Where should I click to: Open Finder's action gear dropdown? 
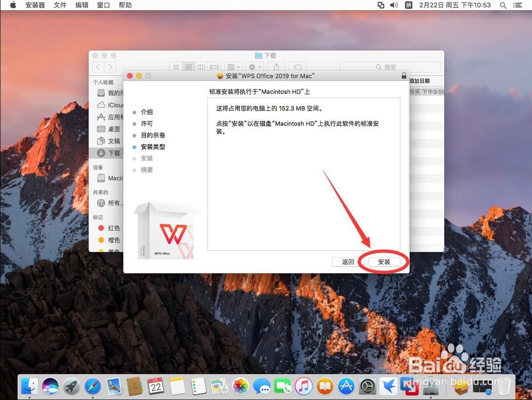(255, 67)
